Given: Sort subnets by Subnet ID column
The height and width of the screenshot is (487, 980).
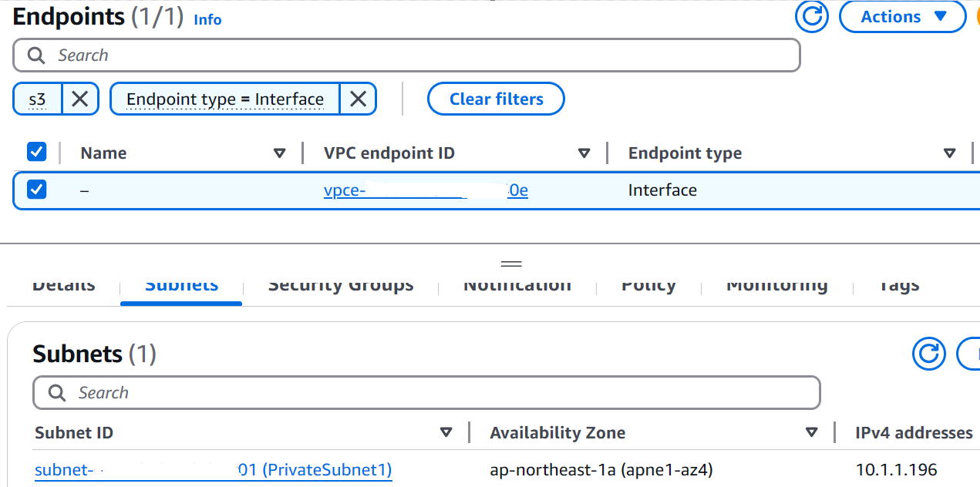Looking at the screenshot, I should click(446, 432).
